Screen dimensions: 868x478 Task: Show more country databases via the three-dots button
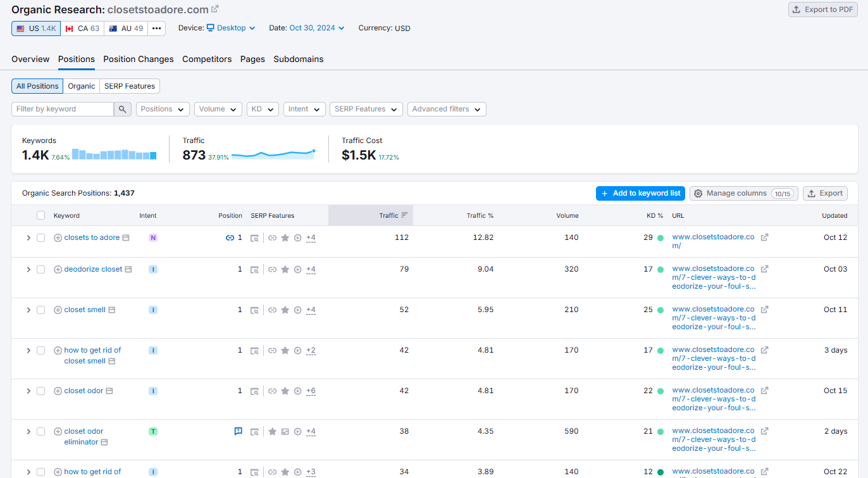click(x=156, y=28)
